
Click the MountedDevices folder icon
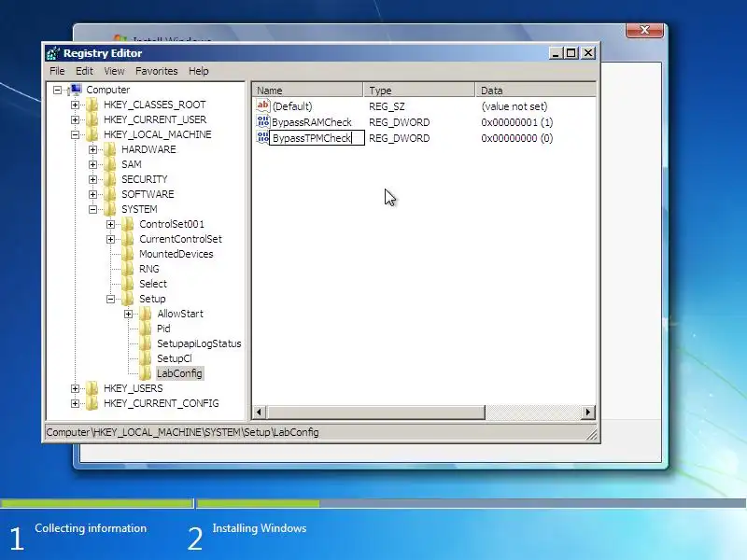pos(128,254)
